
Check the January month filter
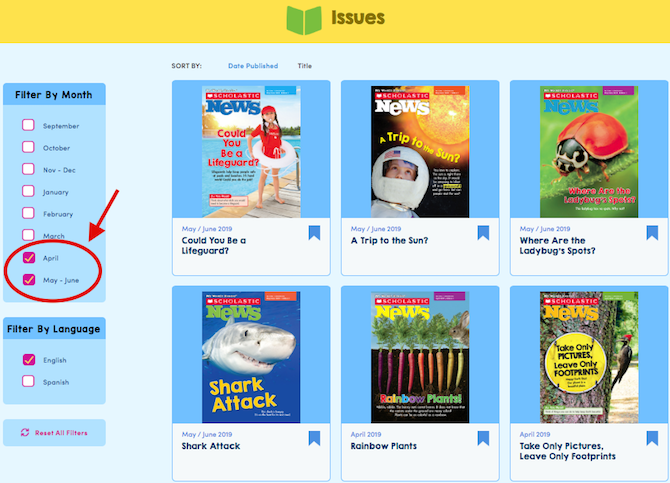28,191
